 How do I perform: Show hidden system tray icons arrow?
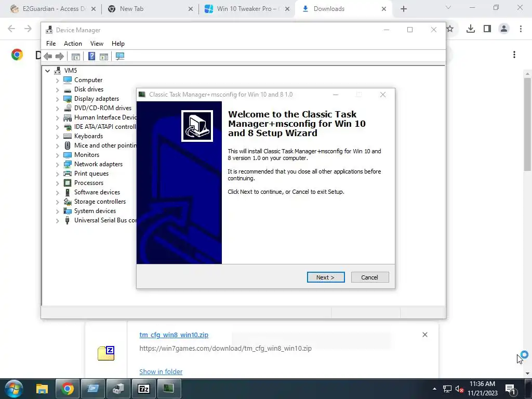(434, 389)
